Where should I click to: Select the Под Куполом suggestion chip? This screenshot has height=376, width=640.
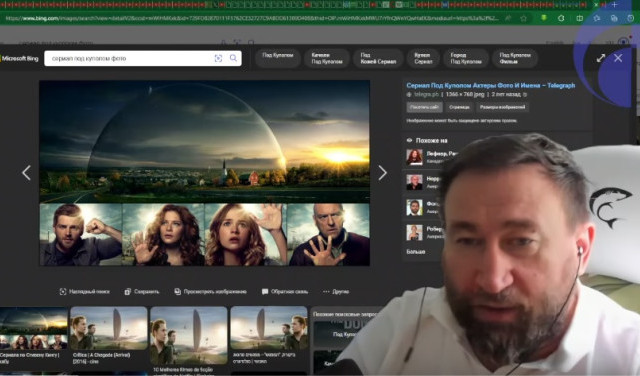tap(278, 58)
